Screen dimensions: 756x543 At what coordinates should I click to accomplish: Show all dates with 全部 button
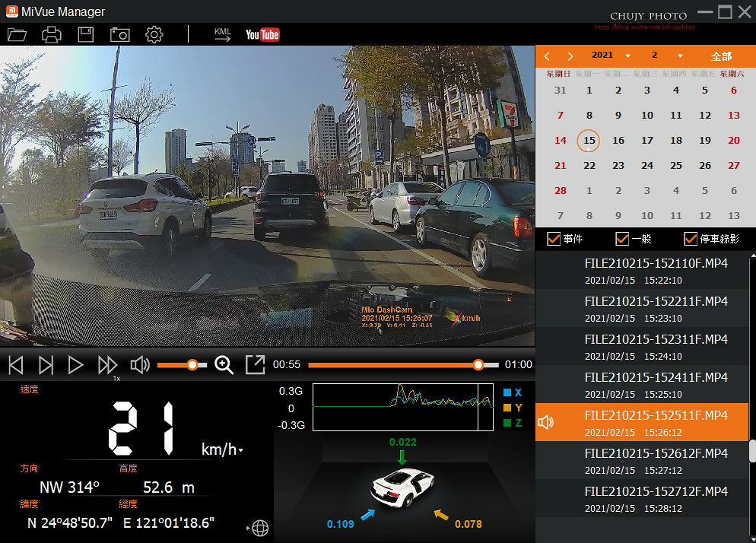tap(721, 56)
